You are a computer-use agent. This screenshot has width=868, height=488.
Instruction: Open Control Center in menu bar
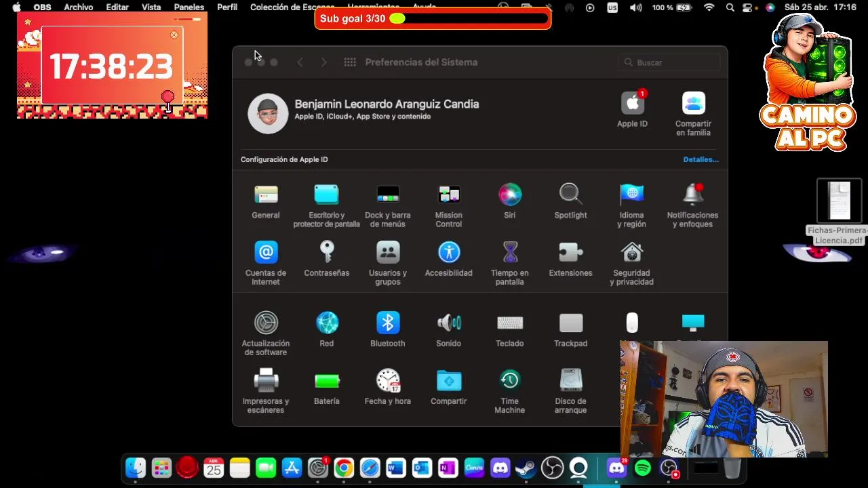click(748, 7)
